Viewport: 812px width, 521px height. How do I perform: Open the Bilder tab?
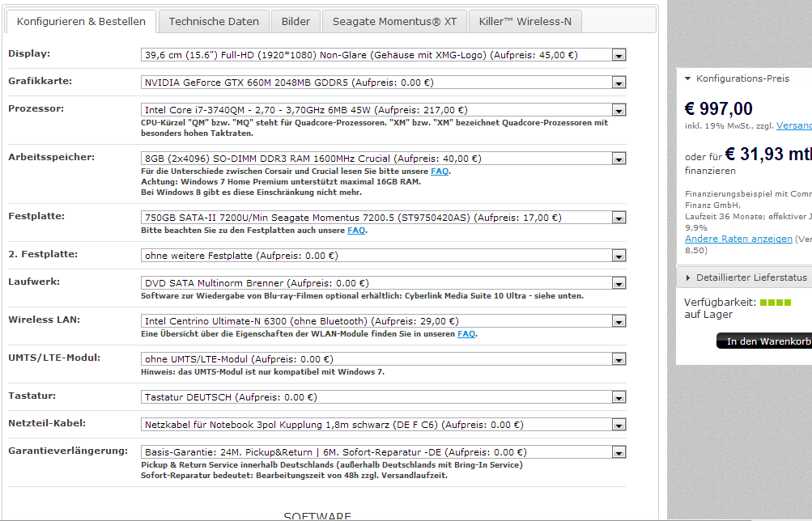[295, 21]
